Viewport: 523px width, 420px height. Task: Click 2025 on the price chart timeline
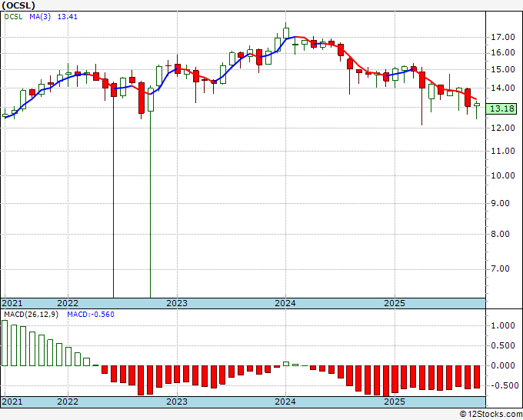point(395,303)
